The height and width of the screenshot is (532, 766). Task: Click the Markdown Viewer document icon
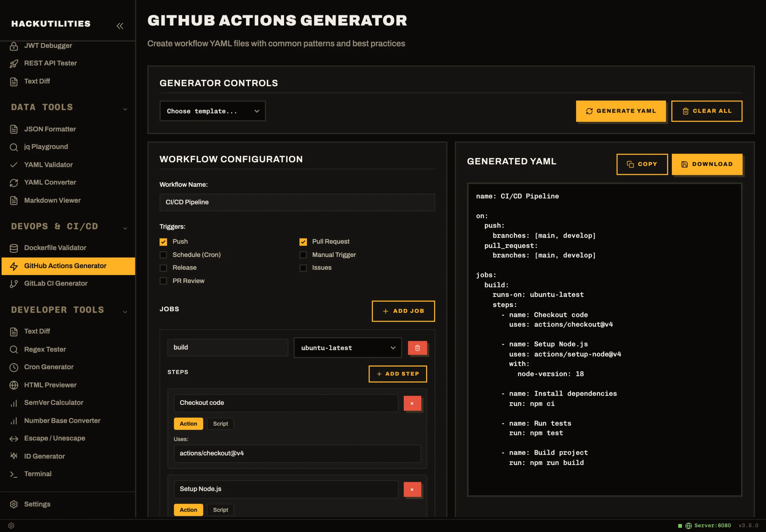(x=14, y=200)
